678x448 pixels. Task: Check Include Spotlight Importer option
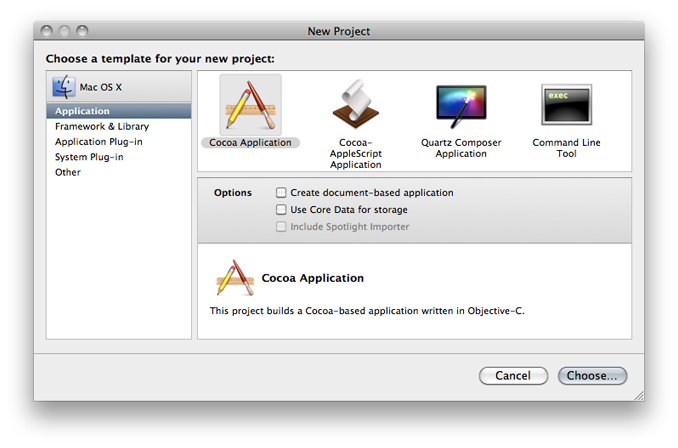[x=281, y=227]
